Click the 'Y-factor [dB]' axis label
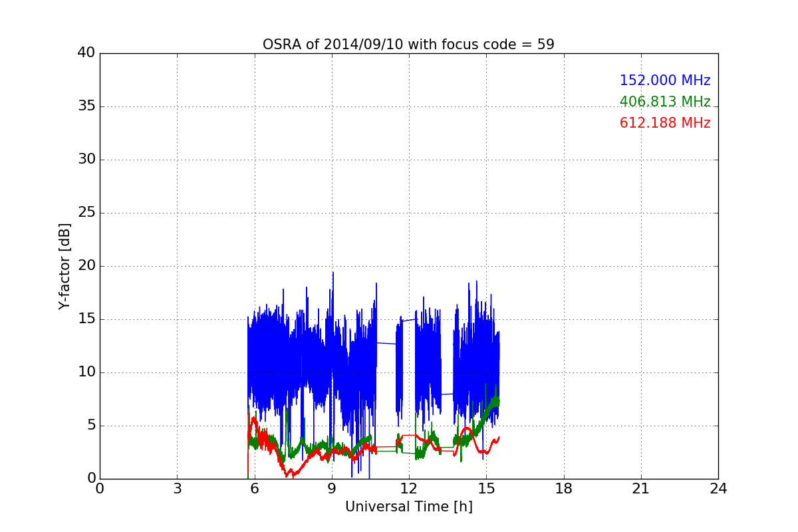Viewport: 798px width, 532px height. (64, 266)
